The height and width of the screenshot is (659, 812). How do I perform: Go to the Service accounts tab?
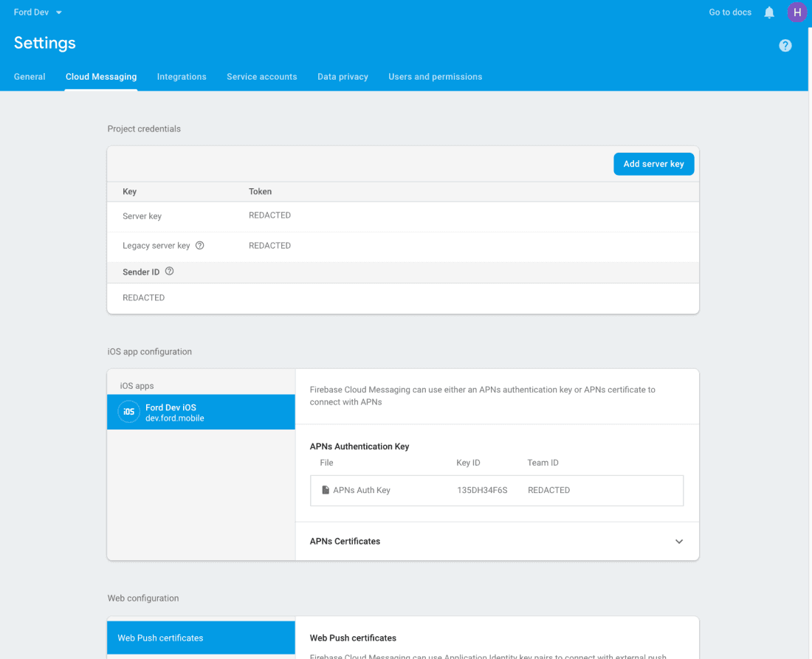point(261,77)
